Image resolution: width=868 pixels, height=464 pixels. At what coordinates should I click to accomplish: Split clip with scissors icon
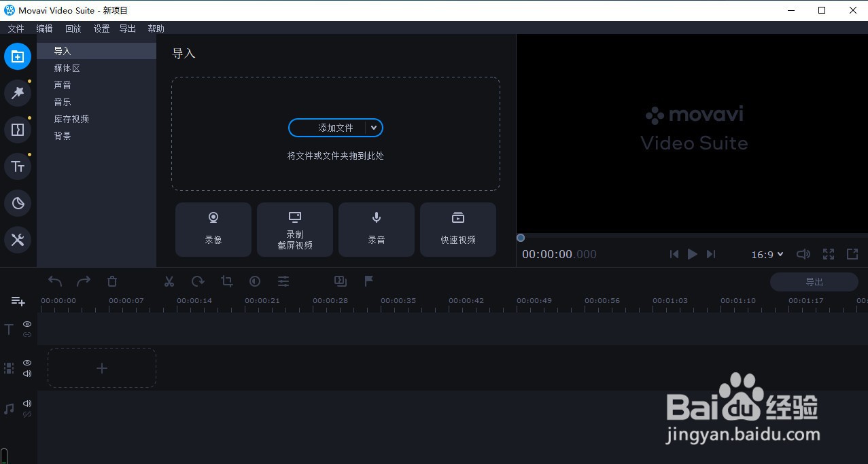(x=169, y=281)
